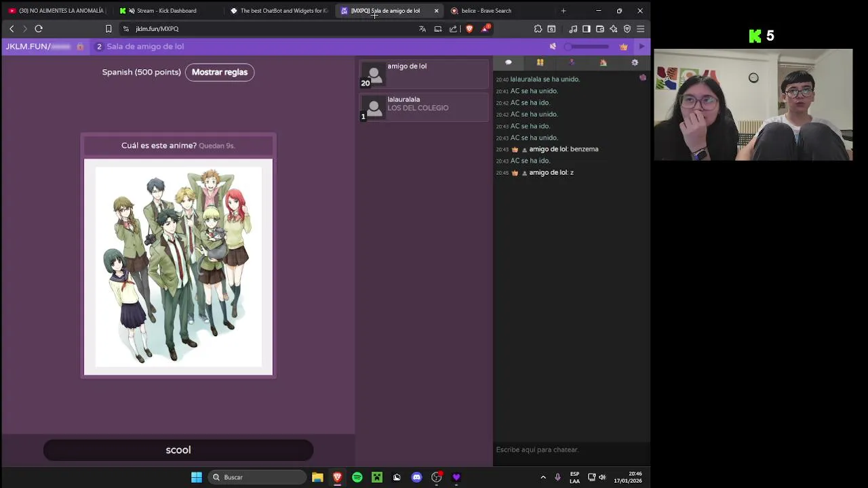868x488 pixels.
Task: Open Discord from the taskbar
Action: click(x=416, y=477)
